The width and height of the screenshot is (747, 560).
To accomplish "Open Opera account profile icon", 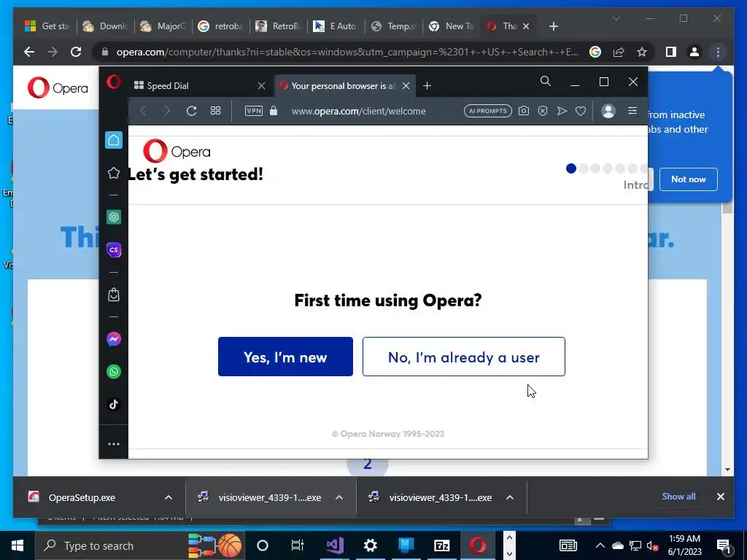I will click(x=608, y=111).
